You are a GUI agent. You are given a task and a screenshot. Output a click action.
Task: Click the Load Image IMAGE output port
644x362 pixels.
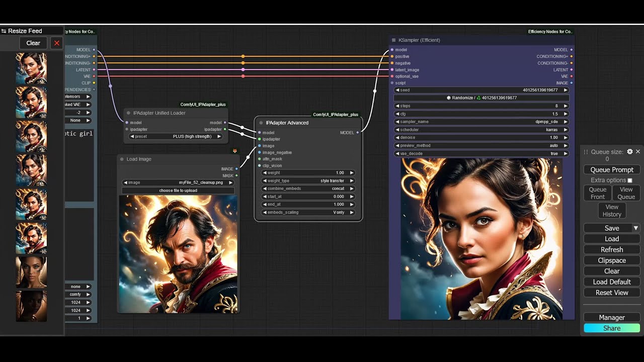[x=236, y=169]
